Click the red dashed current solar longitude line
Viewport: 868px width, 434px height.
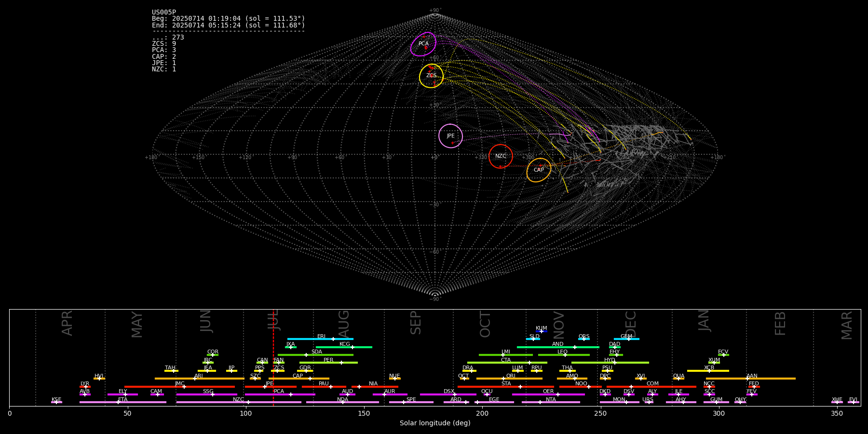coord(273,357)
